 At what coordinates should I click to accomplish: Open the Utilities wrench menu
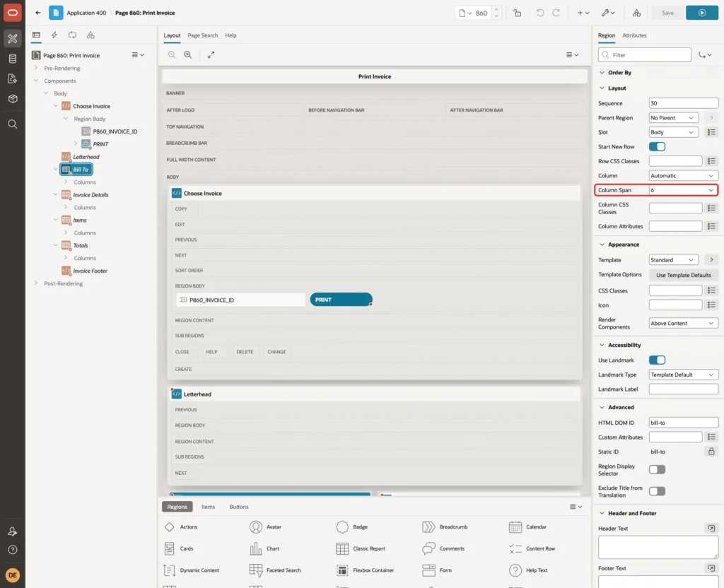607,13
